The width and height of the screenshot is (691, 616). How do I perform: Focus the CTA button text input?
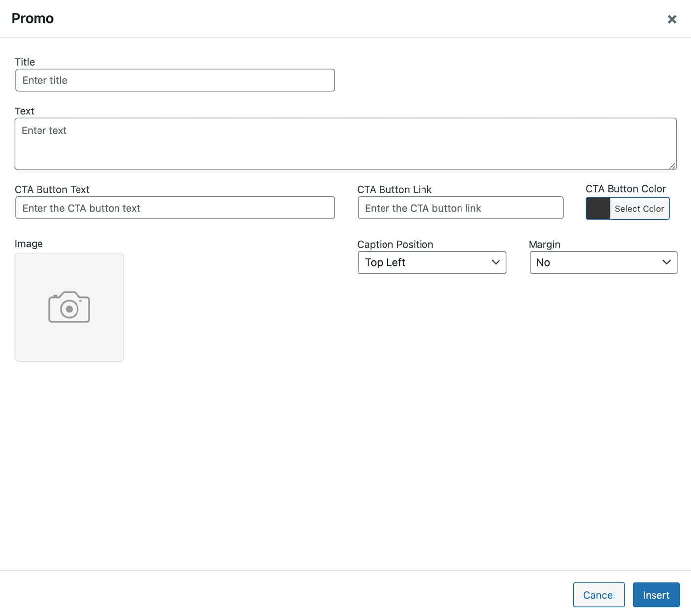175,208
